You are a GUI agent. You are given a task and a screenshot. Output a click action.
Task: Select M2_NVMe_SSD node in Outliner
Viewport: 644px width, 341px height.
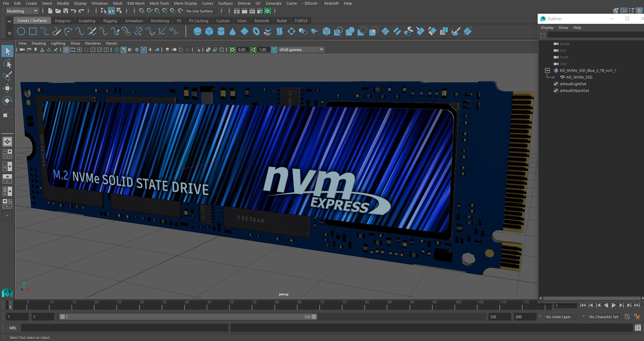[x=579, y=77]
